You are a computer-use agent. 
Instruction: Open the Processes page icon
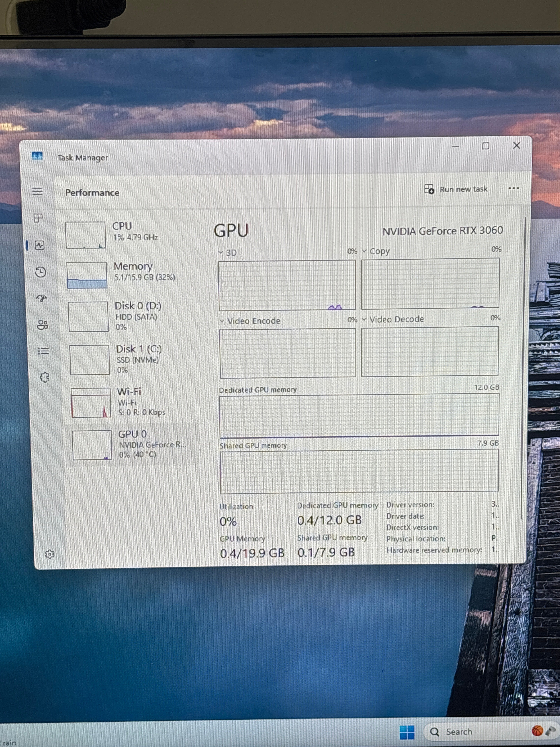point(38,218)
